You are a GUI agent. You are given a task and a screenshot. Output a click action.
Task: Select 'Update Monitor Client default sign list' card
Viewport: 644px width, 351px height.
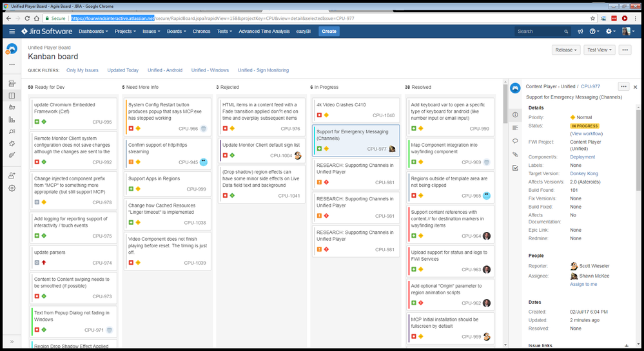pyautogui.click(x=261, y=150)
